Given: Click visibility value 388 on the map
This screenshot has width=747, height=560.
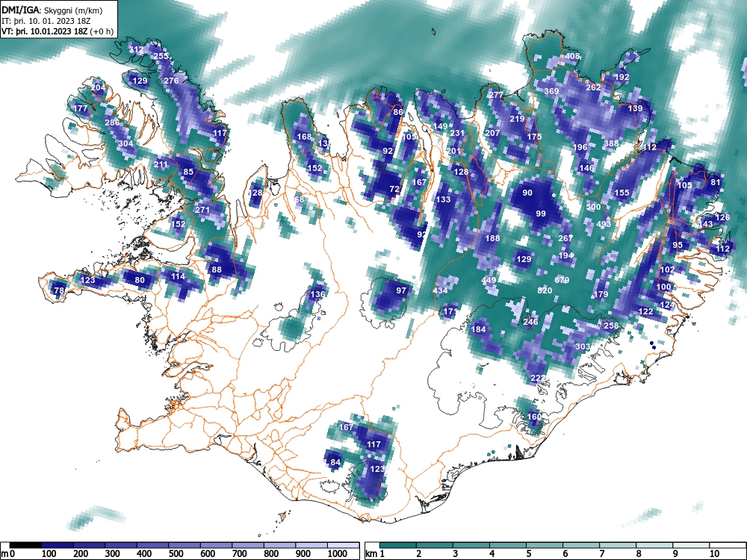Looking at the screenshot, I should [x=611, y=143].
